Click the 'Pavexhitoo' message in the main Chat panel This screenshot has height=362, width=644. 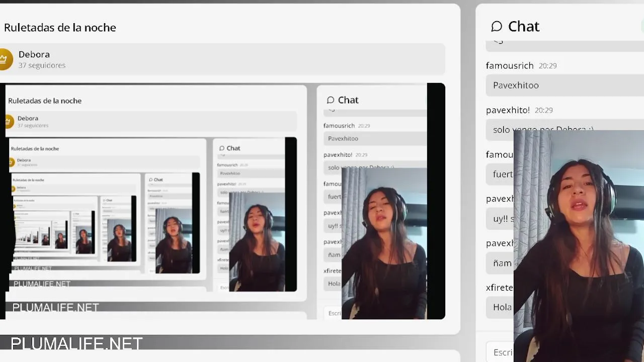click(x=565, y=85)
